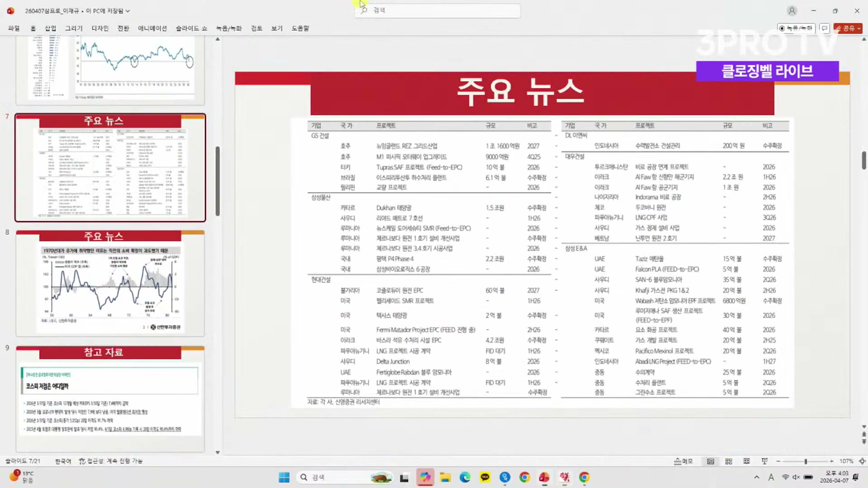Adjust the zoom slider handle
The image size is (868, 488).
click(x=806, y=461)
